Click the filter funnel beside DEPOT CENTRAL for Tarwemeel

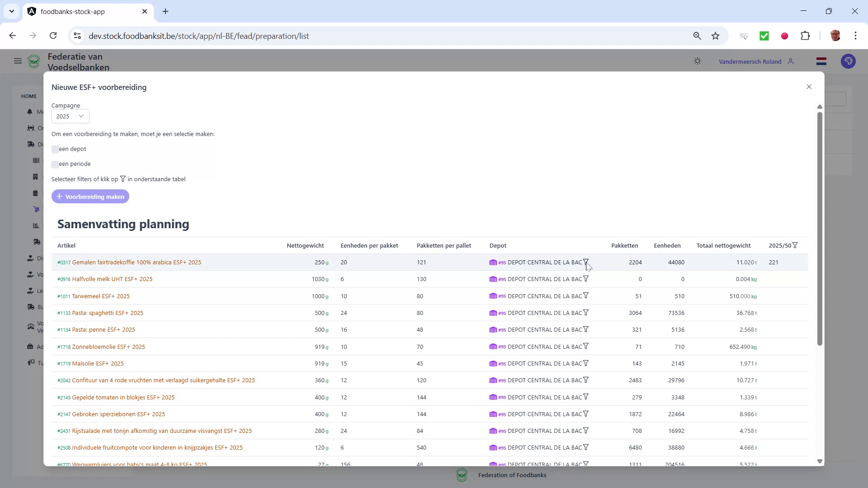coord(585,295)
